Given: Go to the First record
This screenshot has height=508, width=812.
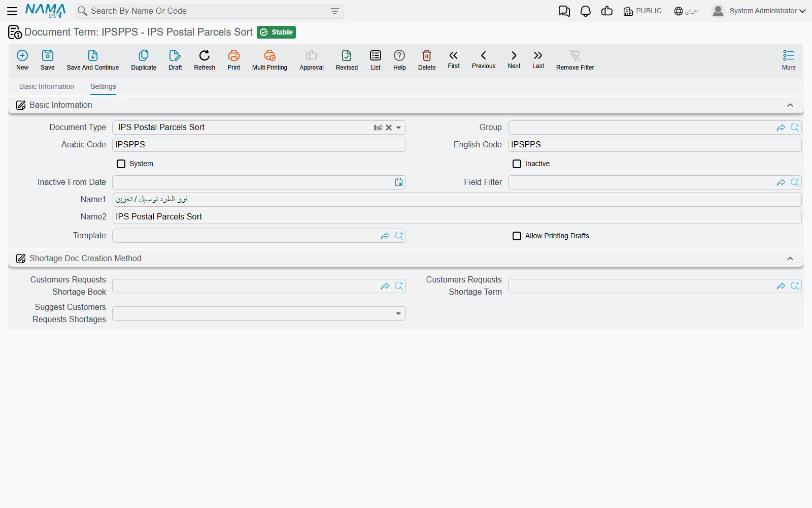Looking at the screenshot, I should [454, 59].
